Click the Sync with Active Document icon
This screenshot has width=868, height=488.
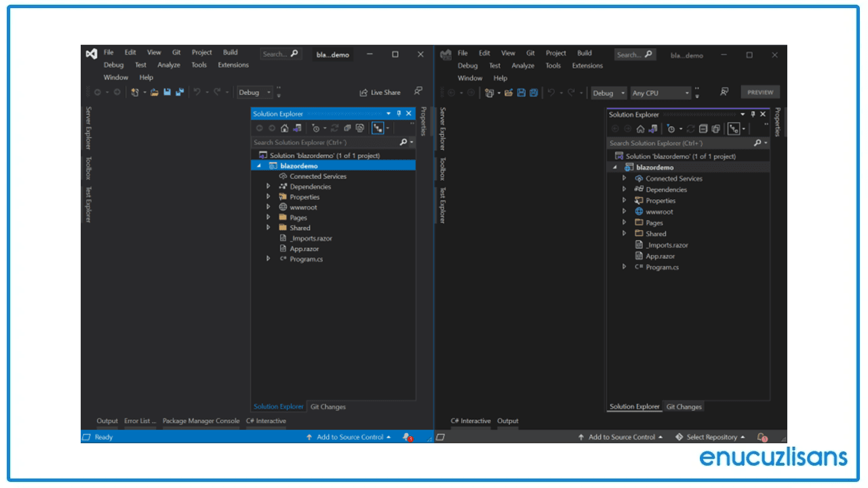tap(297, 128)
